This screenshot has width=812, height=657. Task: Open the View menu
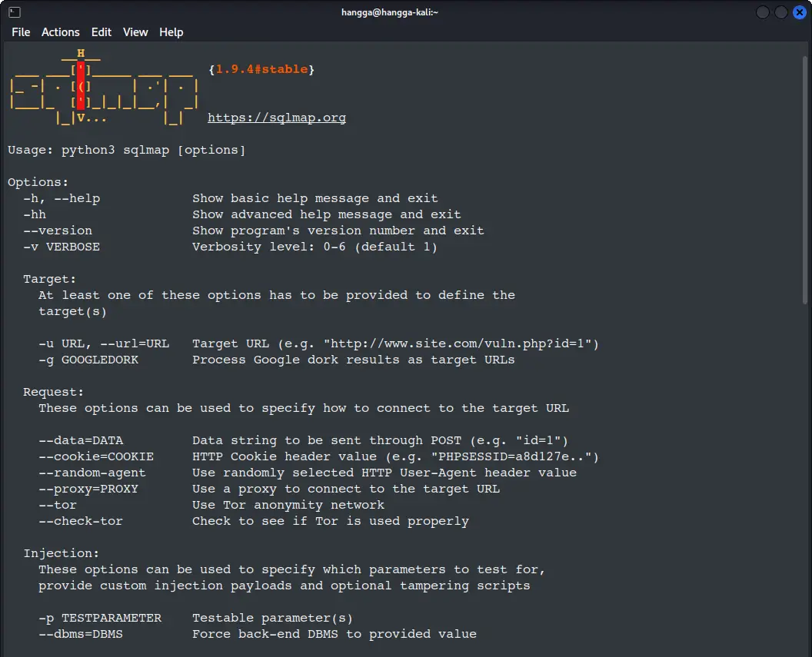point(135,32)
